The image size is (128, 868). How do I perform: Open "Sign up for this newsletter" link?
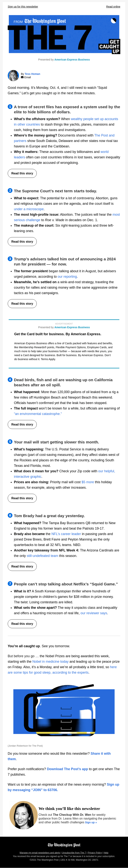[23, 7]
